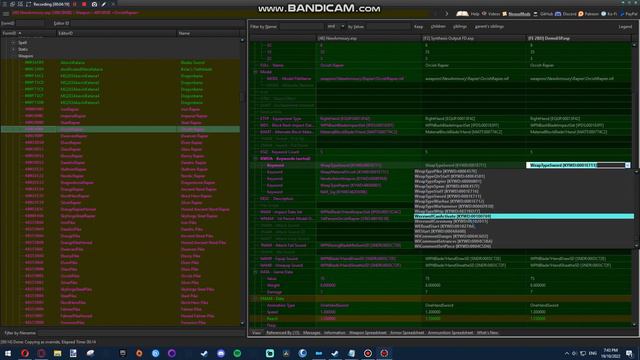This screenshot has height=360, width=640.
Task: Pause the Bandicam recording
Action: (75, 4)
